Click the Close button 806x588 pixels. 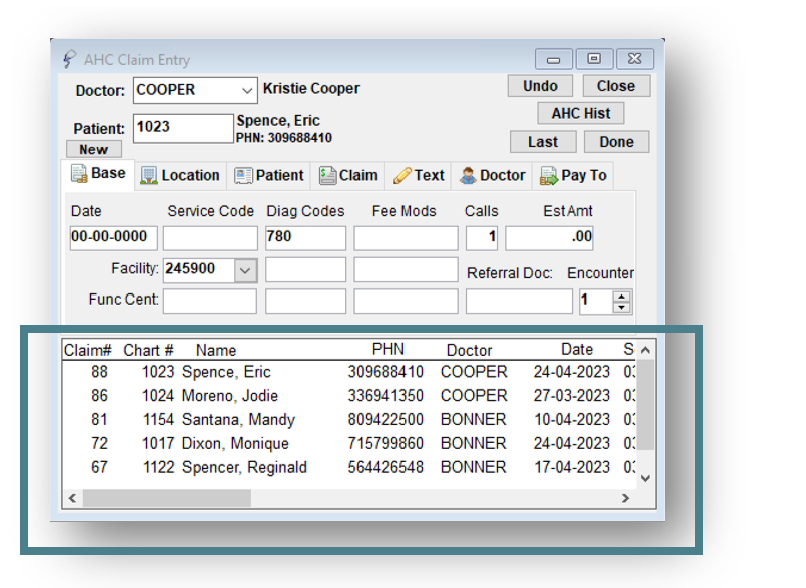pos(616,86)
